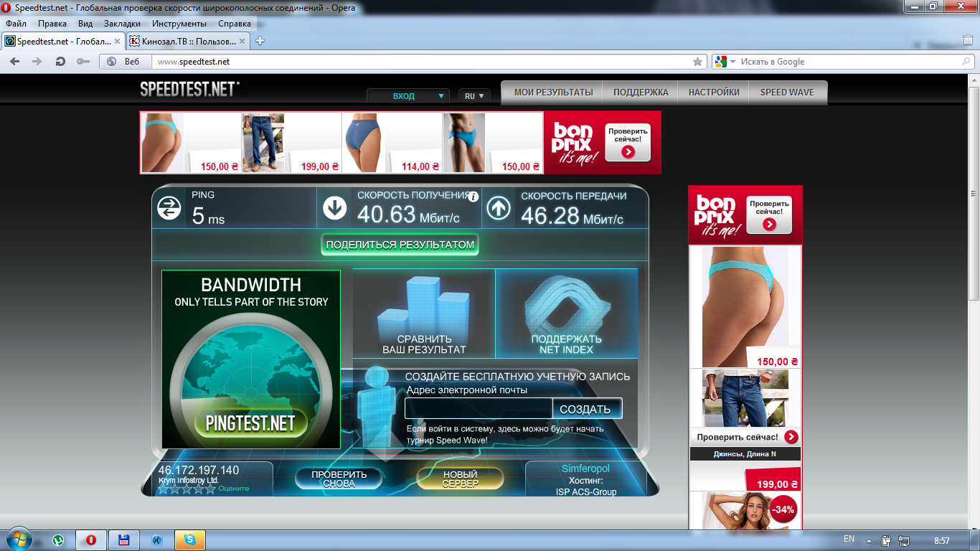980x551 pixels.
Task: Bookmark the page with the star icon
Action: [x=697, y=62]
